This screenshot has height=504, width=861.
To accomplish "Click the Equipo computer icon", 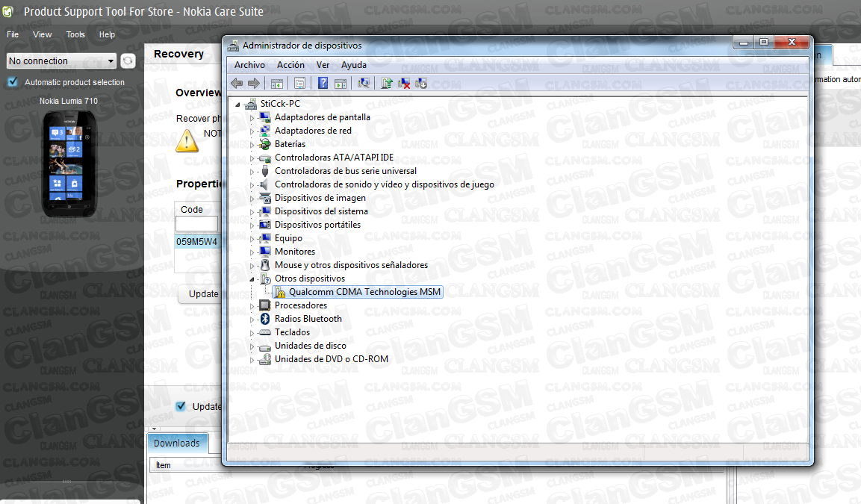I will [x=265, y=238].
